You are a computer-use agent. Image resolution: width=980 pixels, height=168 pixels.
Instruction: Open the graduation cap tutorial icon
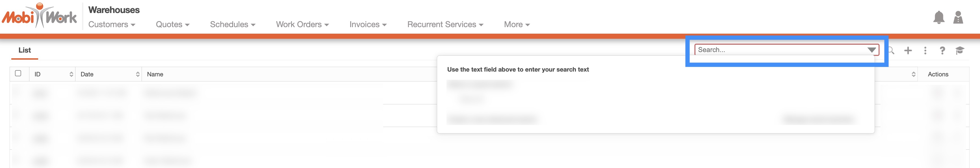point(959,50)
